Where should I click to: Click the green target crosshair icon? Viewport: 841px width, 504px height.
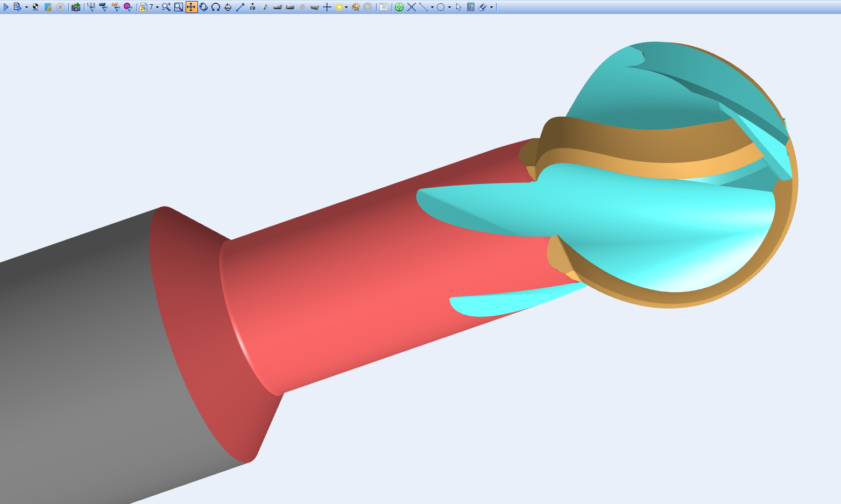tap(399, 7)
